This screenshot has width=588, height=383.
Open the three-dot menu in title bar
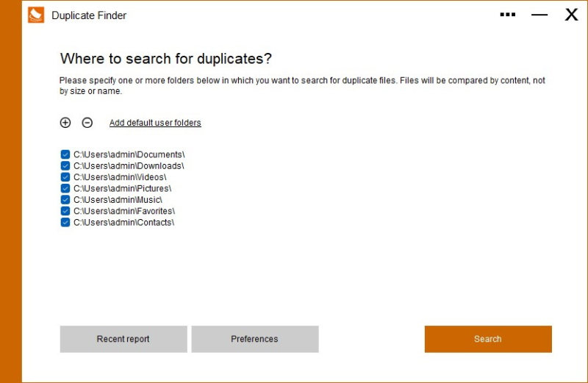(x=507, y=15)
